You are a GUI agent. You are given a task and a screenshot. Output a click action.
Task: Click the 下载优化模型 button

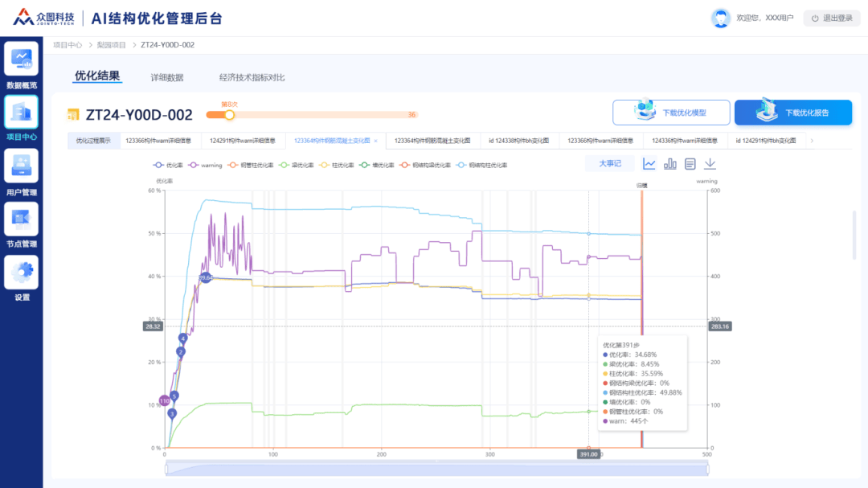click(x=671, y=113)
